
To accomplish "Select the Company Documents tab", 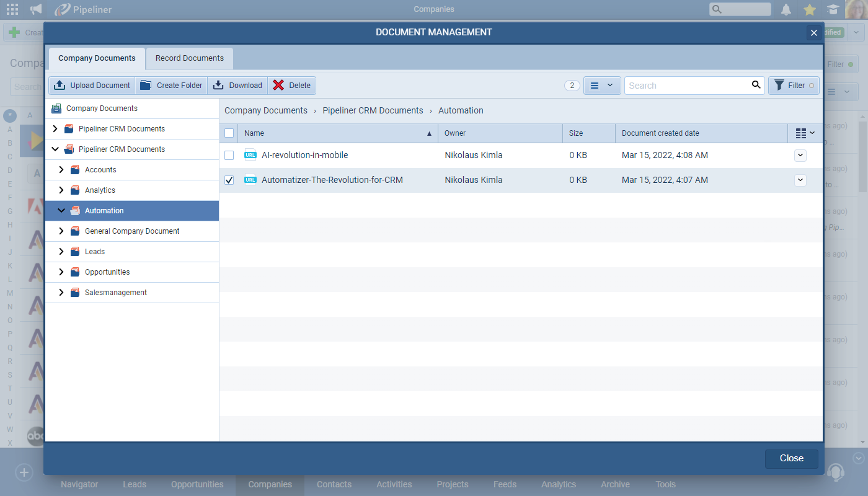I will pos(97,58).
